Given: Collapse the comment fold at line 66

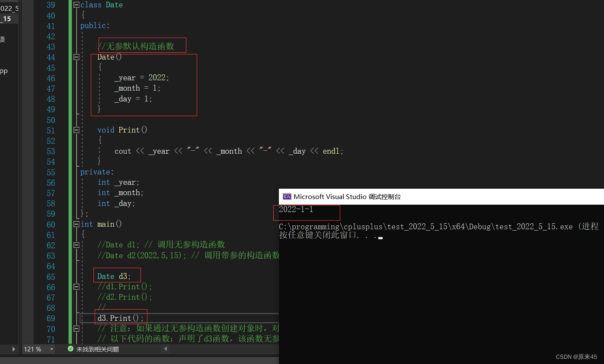Looking at the screenshot, I should tap(77, 287).
